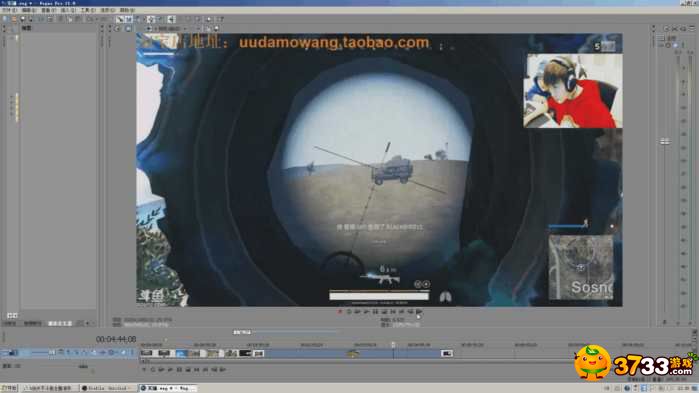The width and height of the screenshot is (699, 393).
Task: Expand the tab scroll arrows in the media panel
Action: (88, 323)
